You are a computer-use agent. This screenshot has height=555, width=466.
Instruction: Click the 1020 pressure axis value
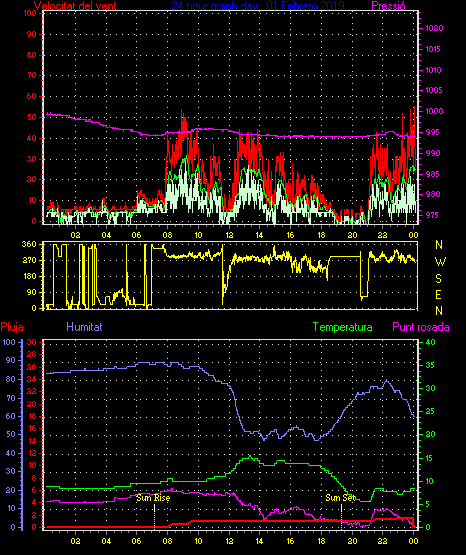[434, 28]
